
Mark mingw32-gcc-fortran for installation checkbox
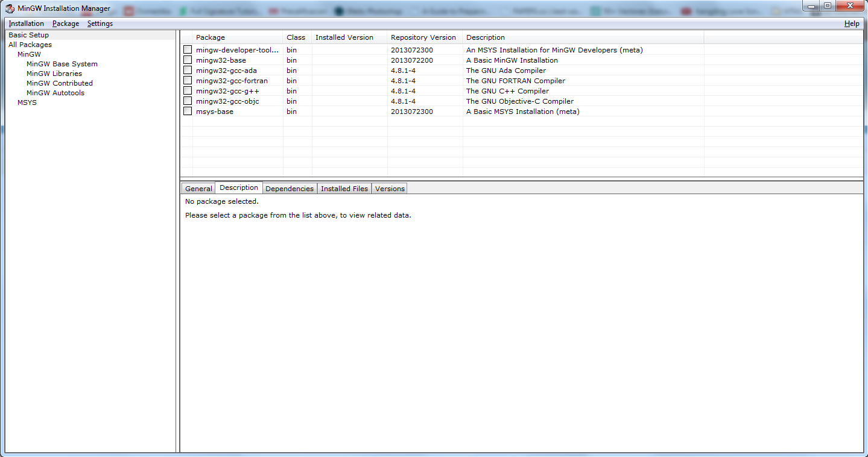tap(188, 80)
